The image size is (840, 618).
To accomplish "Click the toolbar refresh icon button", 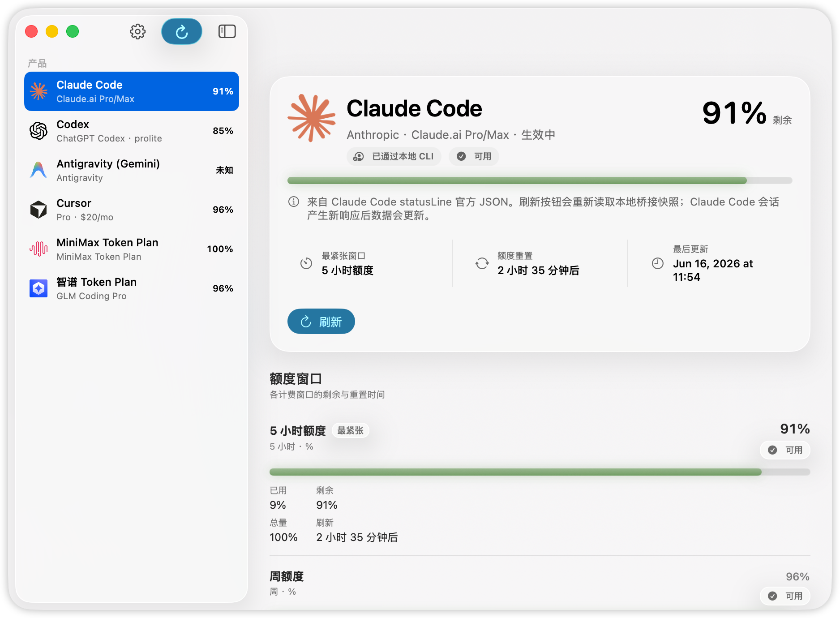I will click(x=182, y=31).
